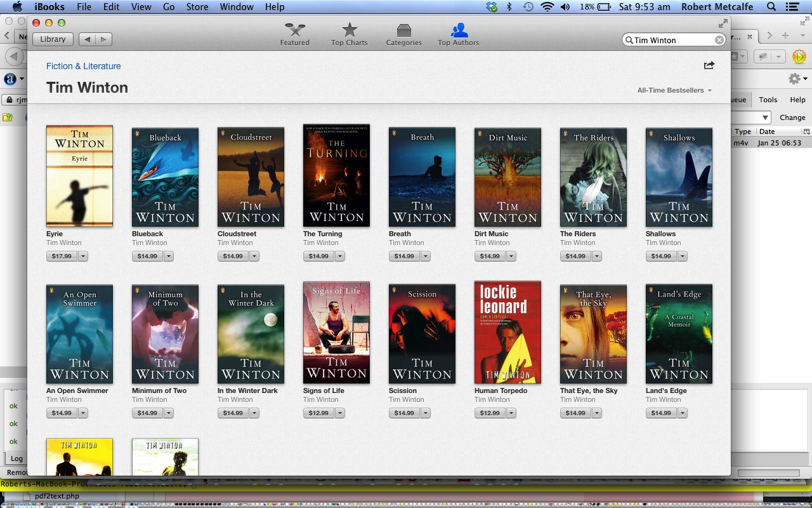Open price dropdown arrow for The Turning
The image size is (812, 508).
point(340,257)
